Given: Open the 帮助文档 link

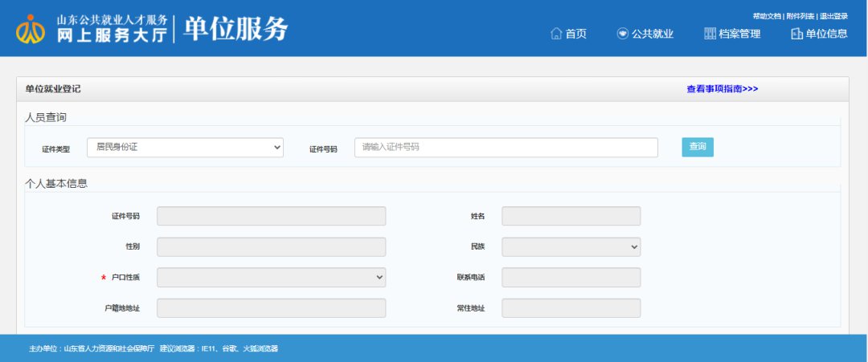Looking at the screenshot, I should pos(767,16).
